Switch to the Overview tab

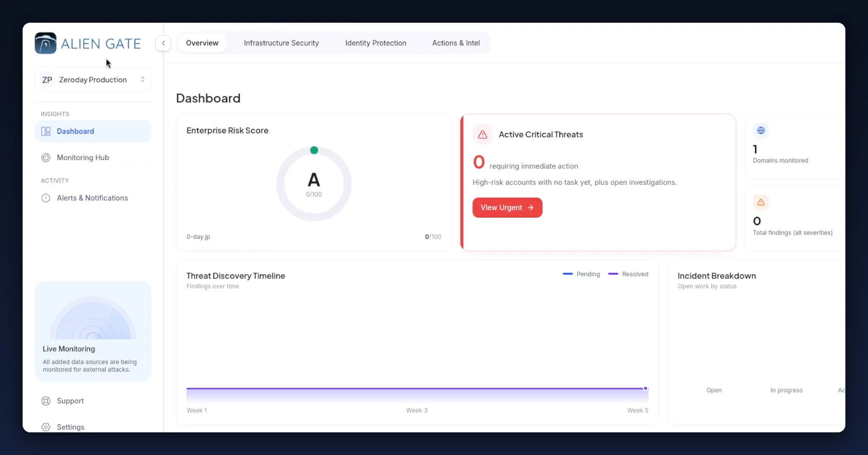point(202,43)
